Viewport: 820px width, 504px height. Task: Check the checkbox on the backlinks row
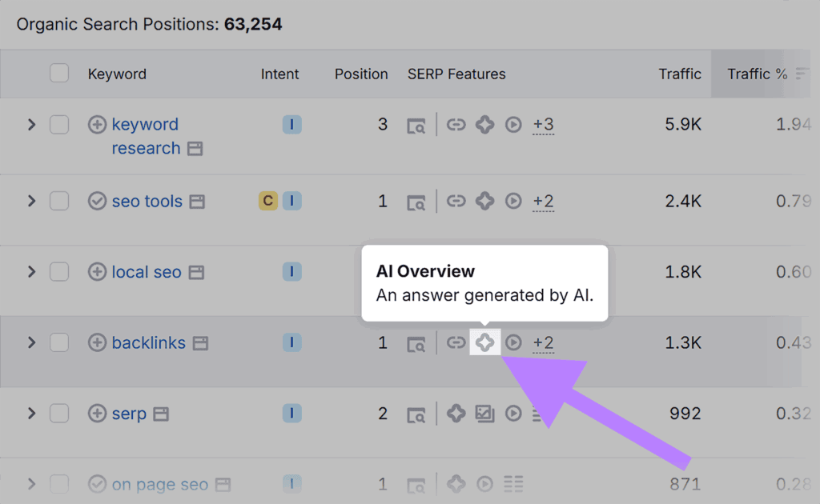tap(59, 342)
